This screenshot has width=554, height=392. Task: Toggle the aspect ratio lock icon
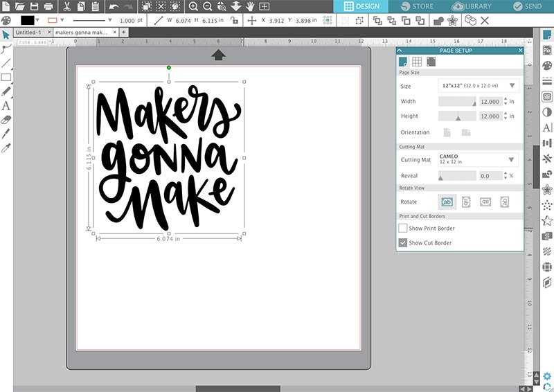(235, 21)
